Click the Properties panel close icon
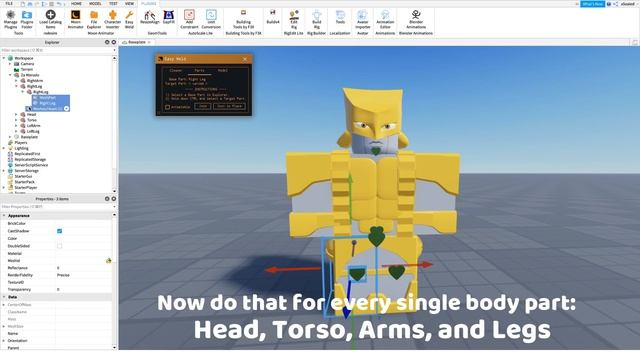Image resolution: width=640 pixels, height=360 pixels. [x=114, y=199]
